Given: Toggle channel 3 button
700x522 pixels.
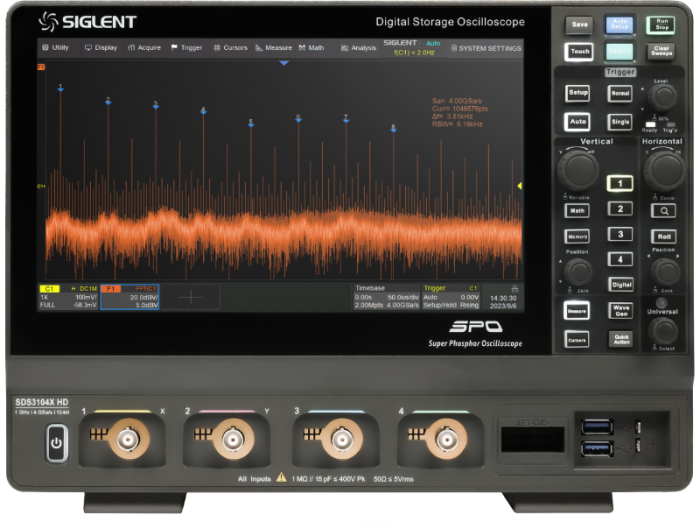Looking at the screenshot, I should [x=620, y=234].
